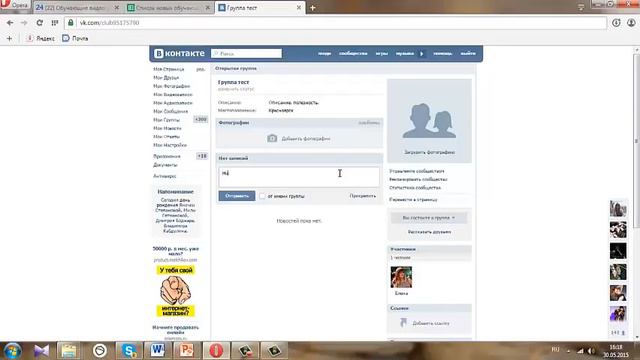Click 'выйти' to log out
Image resolution: width=640 pixels, height=360 pixels.
coord(468,53)
